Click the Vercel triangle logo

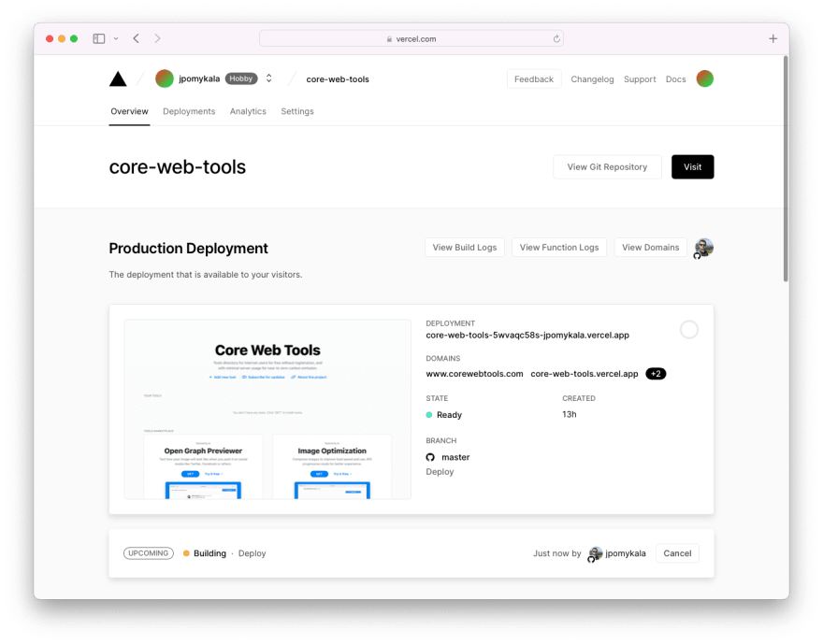[x=118, y=79]
